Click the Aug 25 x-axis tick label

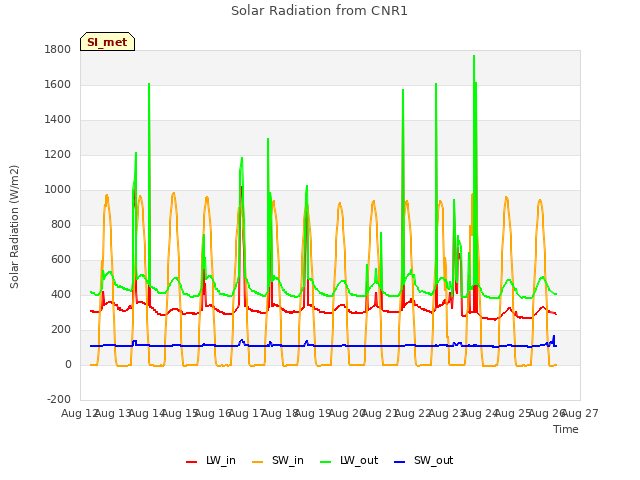[513, 413]
